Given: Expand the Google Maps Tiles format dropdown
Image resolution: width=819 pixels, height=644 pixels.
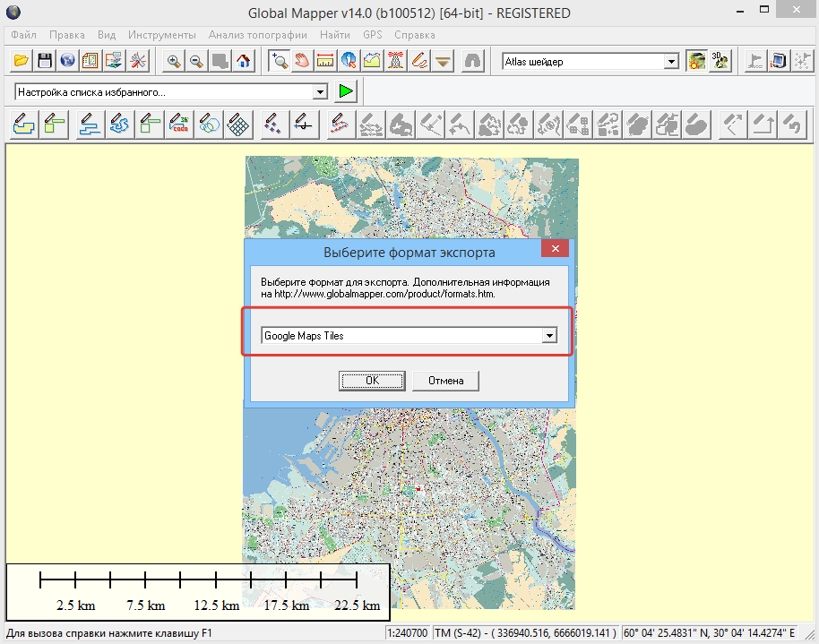Looking at the screenshot, I should click(550, 336).
